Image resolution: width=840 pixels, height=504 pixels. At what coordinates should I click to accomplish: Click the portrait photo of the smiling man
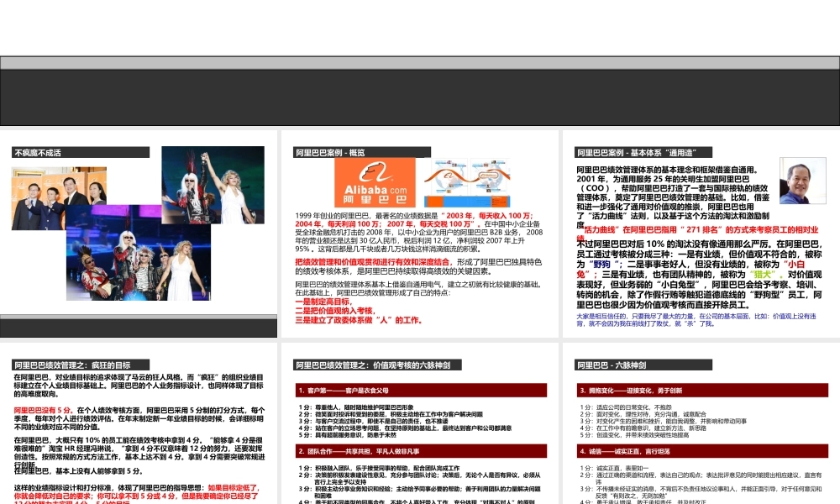click(x=802, y=181)
